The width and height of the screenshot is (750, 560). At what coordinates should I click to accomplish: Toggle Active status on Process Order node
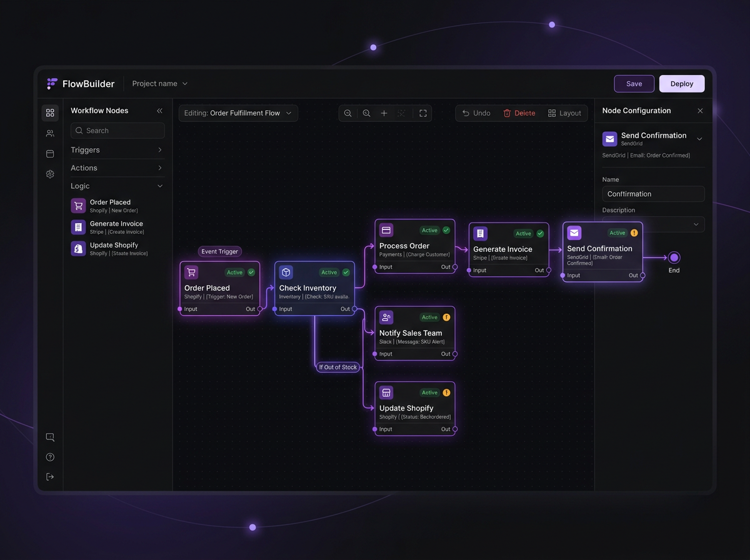pyautogui.click(x=430, y=231)
